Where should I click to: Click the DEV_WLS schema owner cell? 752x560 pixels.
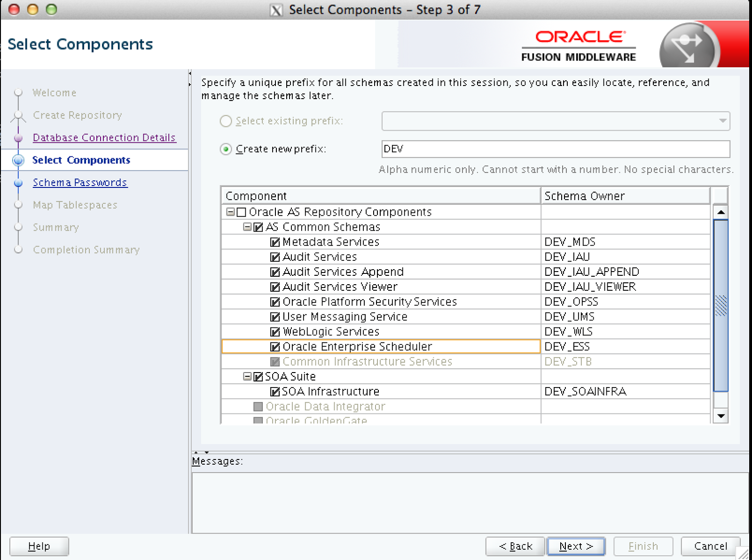click(x=626, y=332)
